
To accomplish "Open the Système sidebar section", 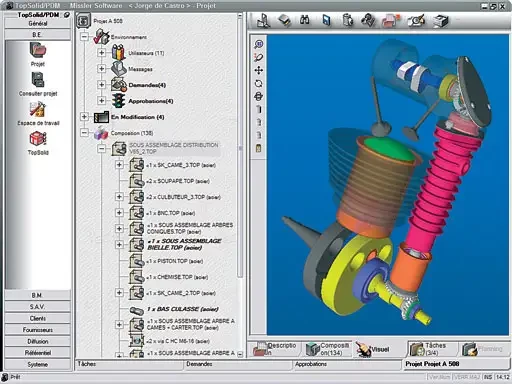I will click(x=38, y=364).
